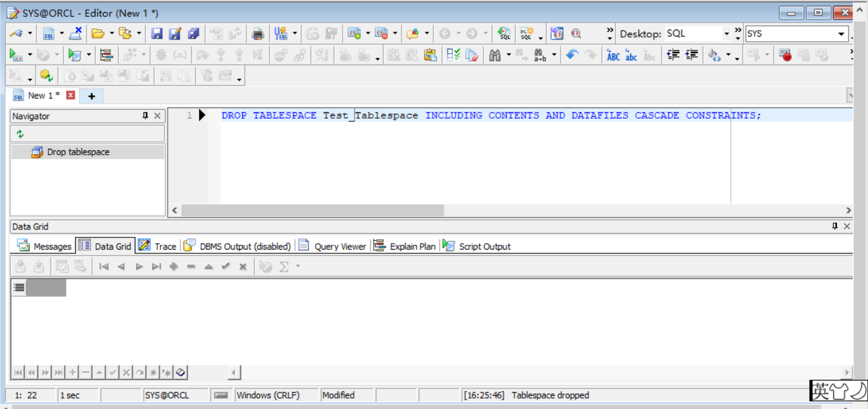Switch to the Explain Plan tab
868x409 pixels.
point(405,246)
